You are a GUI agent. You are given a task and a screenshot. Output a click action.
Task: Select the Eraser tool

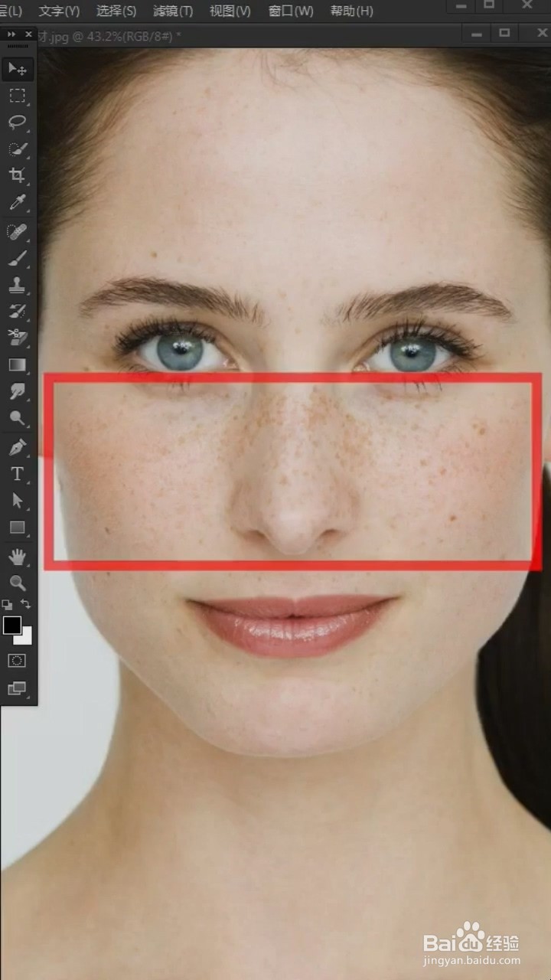click(x=17, y=338)
